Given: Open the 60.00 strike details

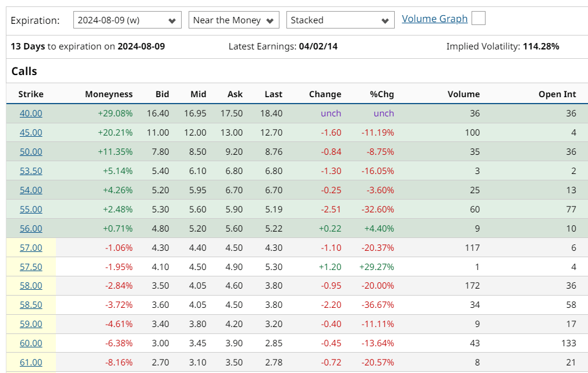Looking at the screenshot, I should point(30,343).
